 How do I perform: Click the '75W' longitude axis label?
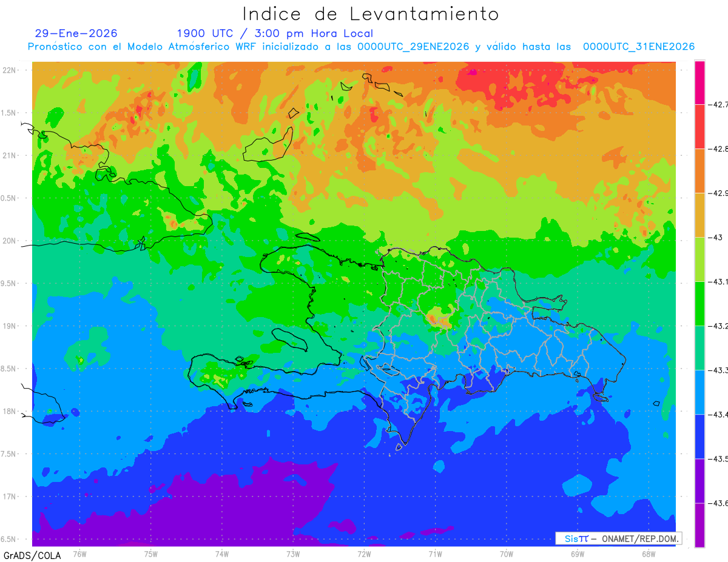click(x=151, y=554)
